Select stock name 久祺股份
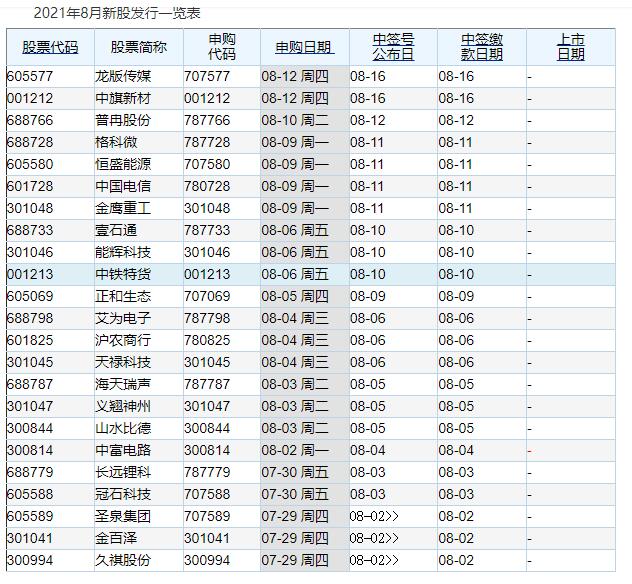This screenshot has width=632, height=584. (123, 560)
